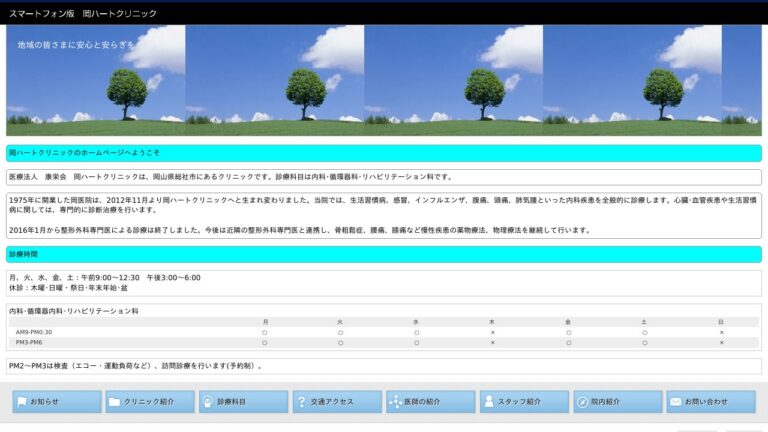Click the 医療法人 康栄会 introduction sentence
This screenshot has height=432, width=768.
(231, 177)
